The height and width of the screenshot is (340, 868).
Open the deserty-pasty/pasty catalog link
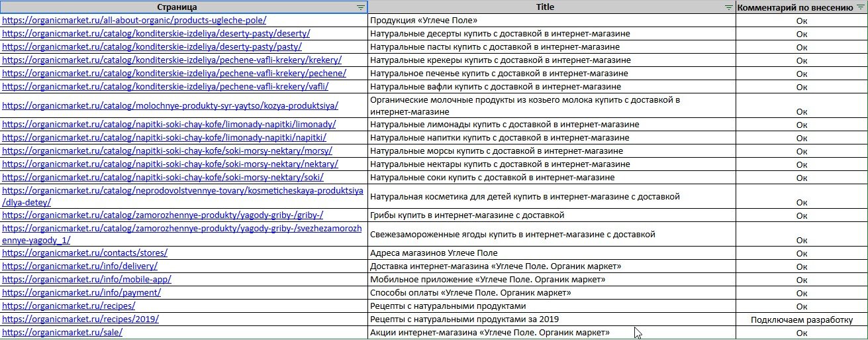click(152, 46)
